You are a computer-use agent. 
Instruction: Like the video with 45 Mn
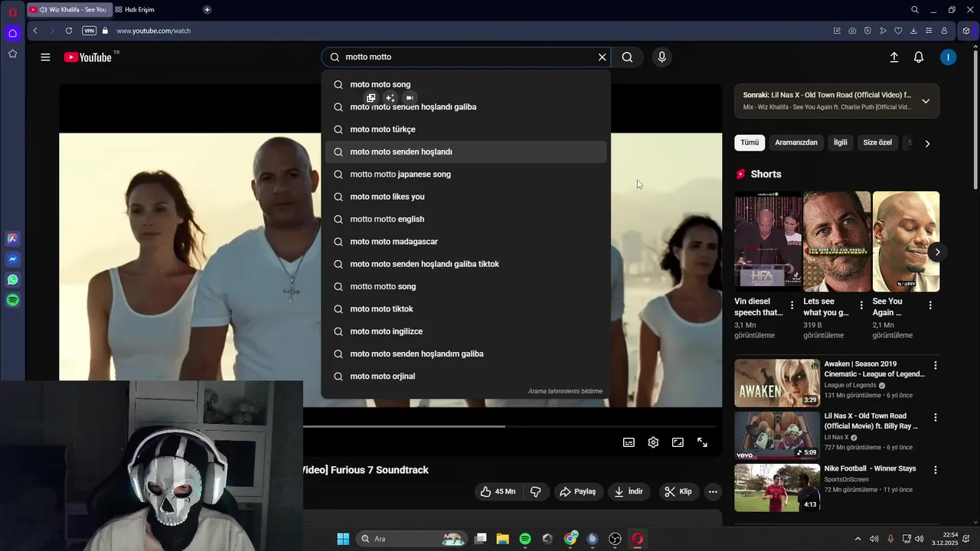click(x=498, y=491)
